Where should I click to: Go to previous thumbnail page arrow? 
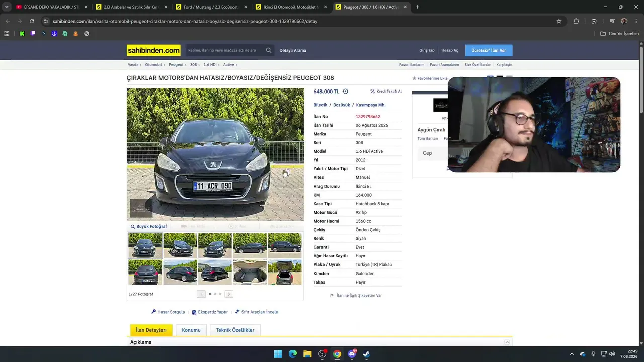click(x=201, y=294)
